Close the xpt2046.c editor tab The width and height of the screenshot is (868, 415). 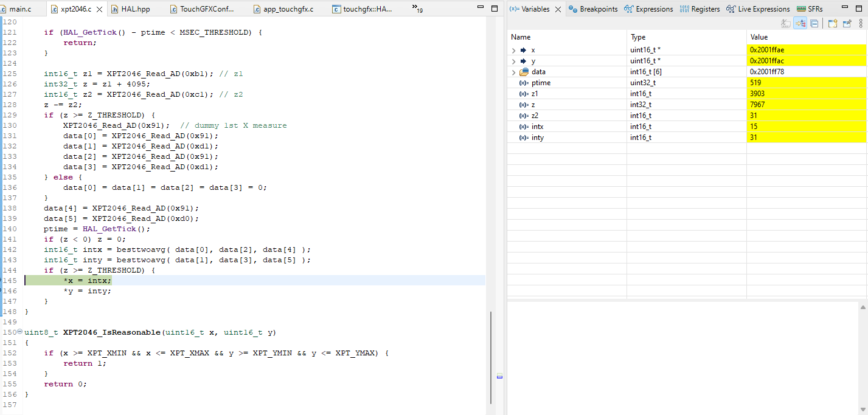point(100,10)
